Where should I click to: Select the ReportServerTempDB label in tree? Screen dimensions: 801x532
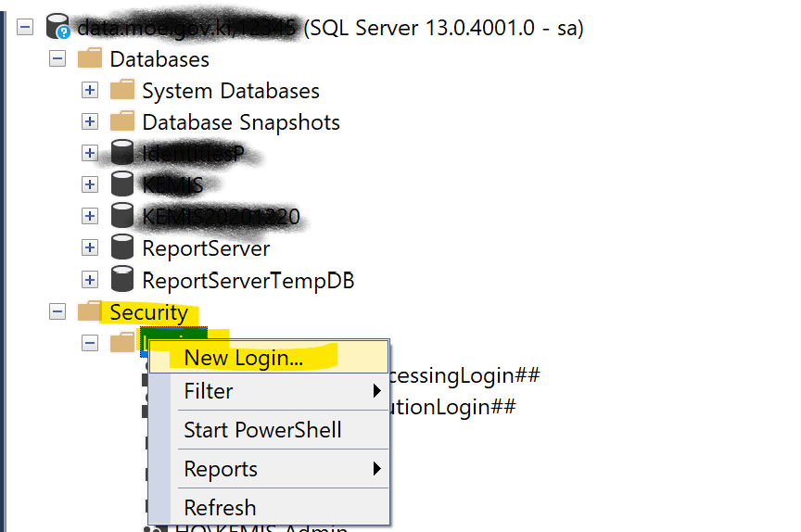pyautogui.click(x=248, y=280)
